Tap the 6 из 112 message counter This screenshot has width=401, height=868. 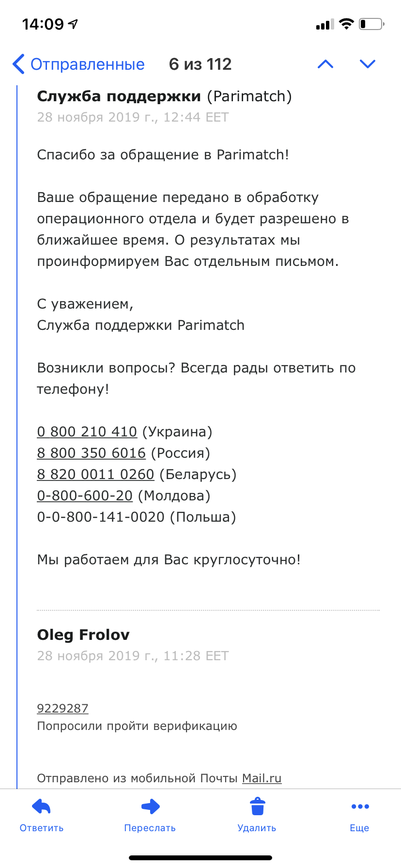pyautogui.click(x=200, y=64)
